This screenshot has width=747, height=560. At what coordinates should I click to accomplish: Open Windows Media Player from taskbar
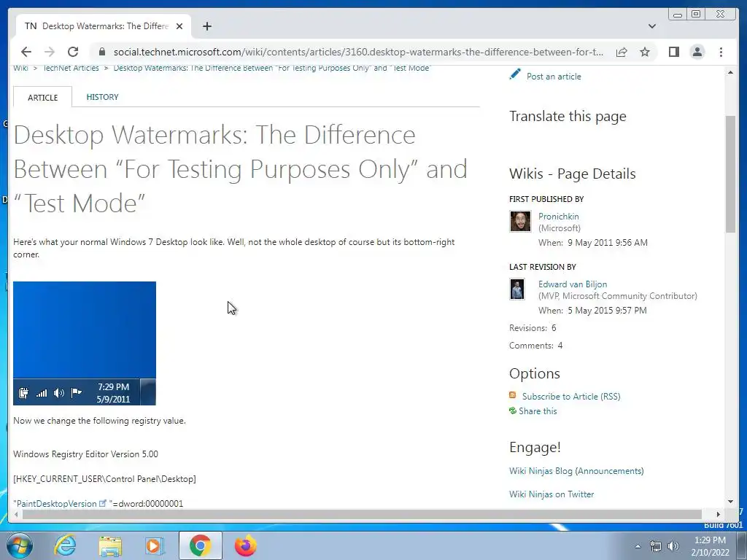(x=155, y=545)
